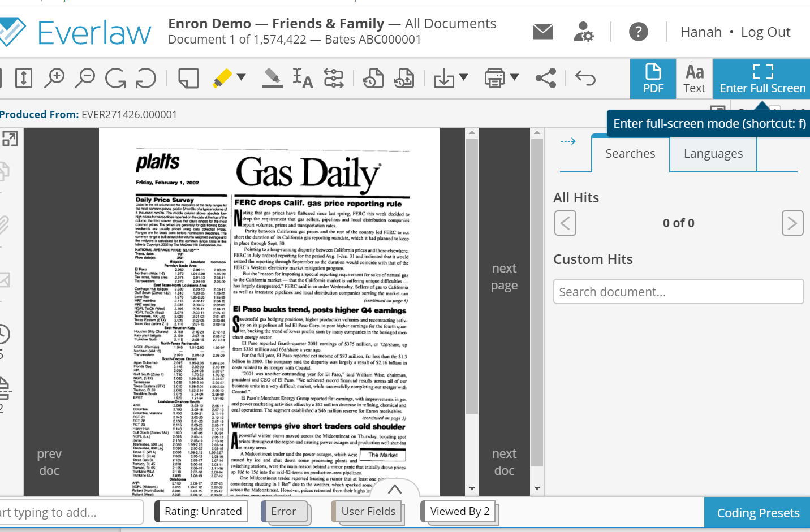Click Enter Full Screen button

tap(762, 79)
